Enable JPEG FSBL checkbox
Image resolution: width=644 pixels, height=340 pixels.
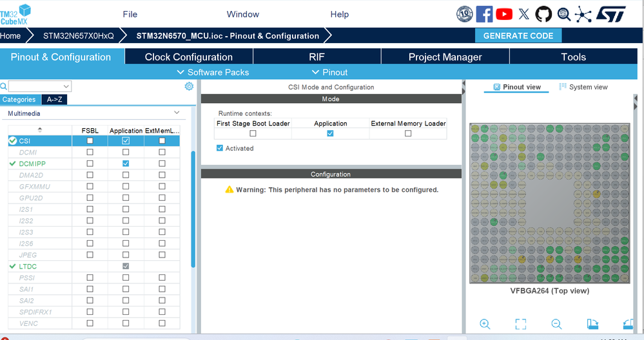pyautogui.click(x=90, y=255)
